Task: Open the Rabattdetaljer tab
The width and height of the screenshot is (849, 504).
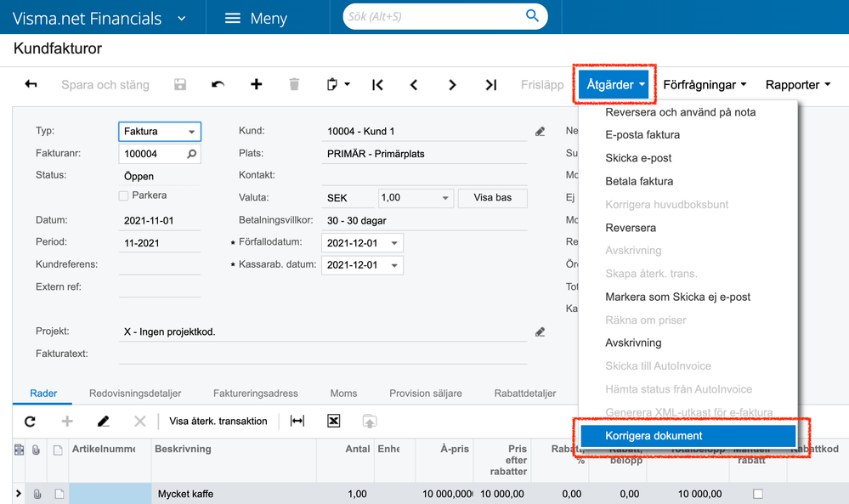Action: pos(525,394)
